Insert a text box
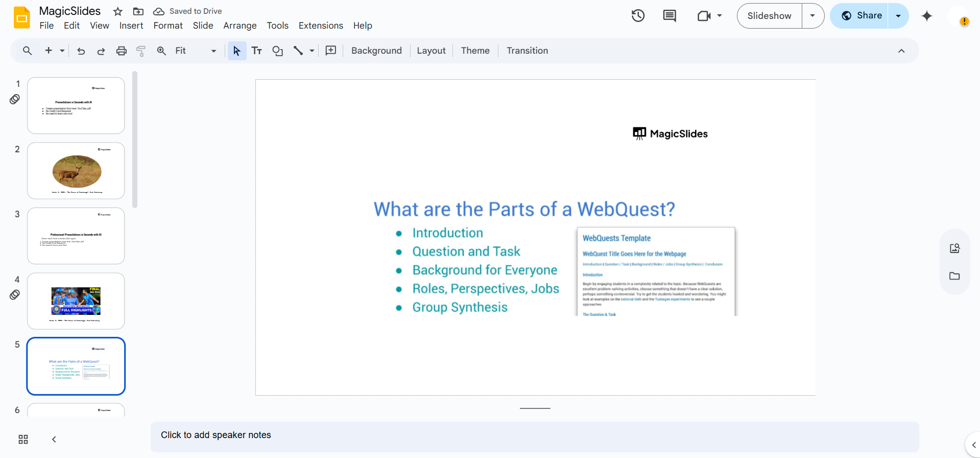This screenshot has width=980, height=458. pos(257,51)
